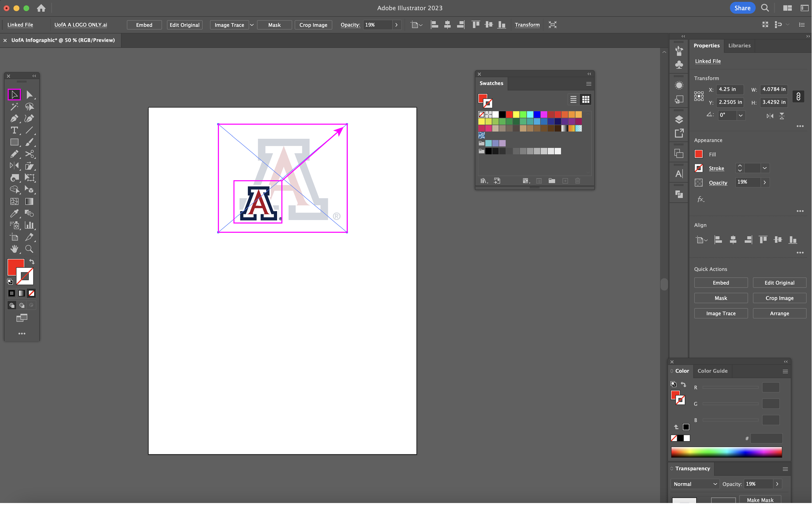Open the blending mode Normal dropdown
Viewport: 812px width, 520px height.
(x=694, y=484)
